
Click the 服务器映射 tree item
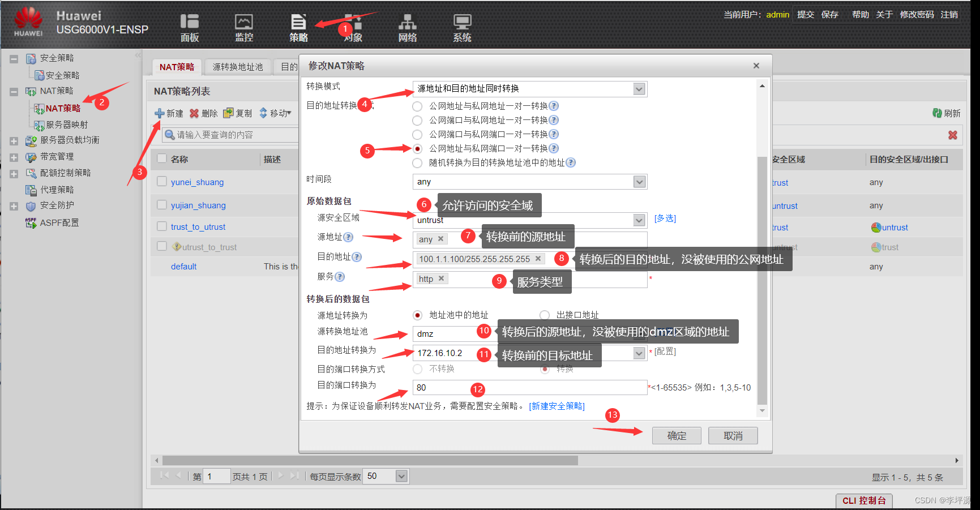pos(67,125)
